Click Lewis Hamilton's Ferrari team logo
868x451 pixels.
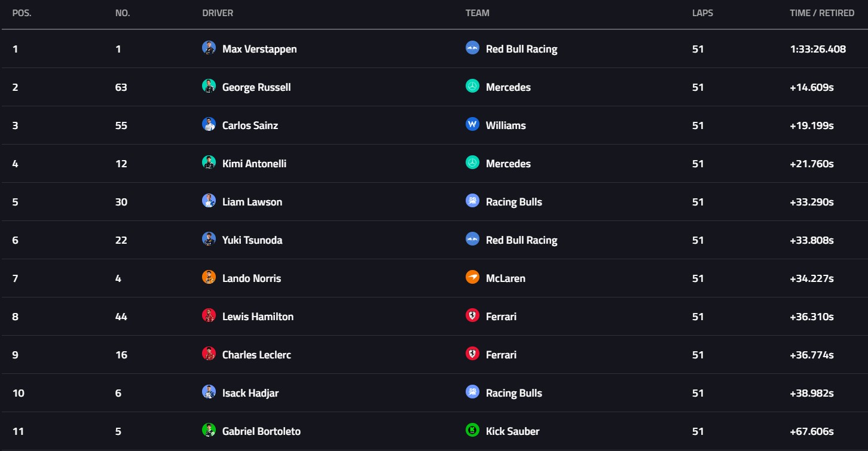point(472,315)
